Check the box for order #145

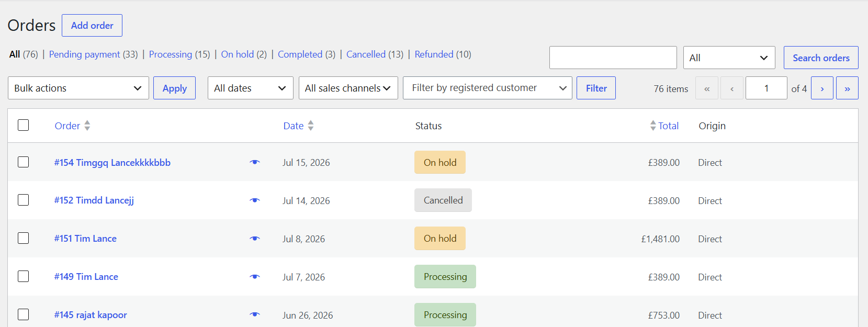pos(24,314)
